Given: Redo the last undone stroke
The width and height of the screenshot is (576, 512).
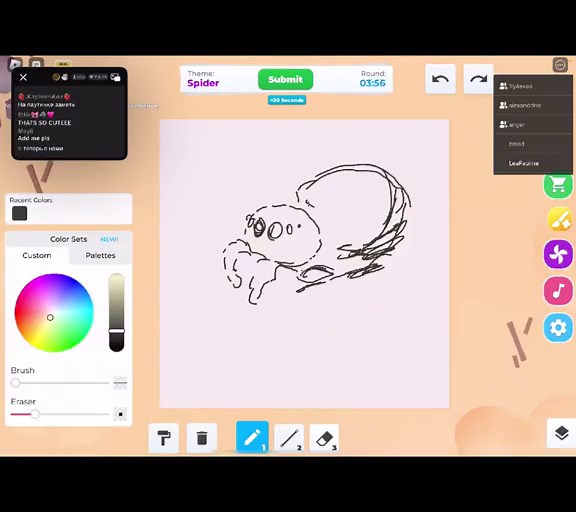Looking at the screenshot, I should click(x=478, y=79).
